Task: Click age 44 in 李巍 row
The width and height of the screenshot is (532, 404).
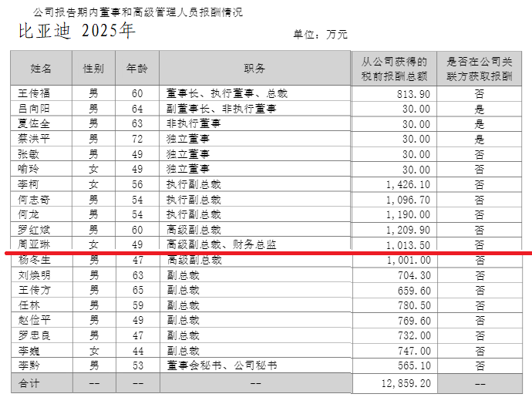Action: point(138,351)
